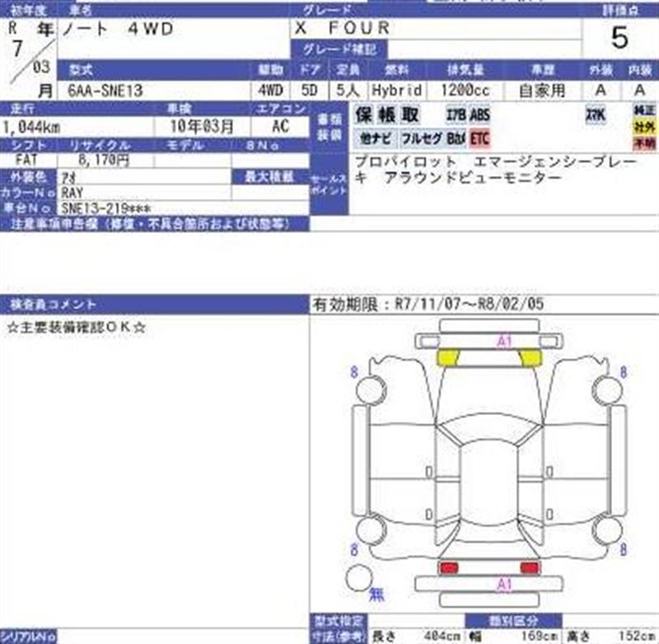Click the mileage value 1,044km
The height and width of the screenshot is (644, 659).
[31, 127]
